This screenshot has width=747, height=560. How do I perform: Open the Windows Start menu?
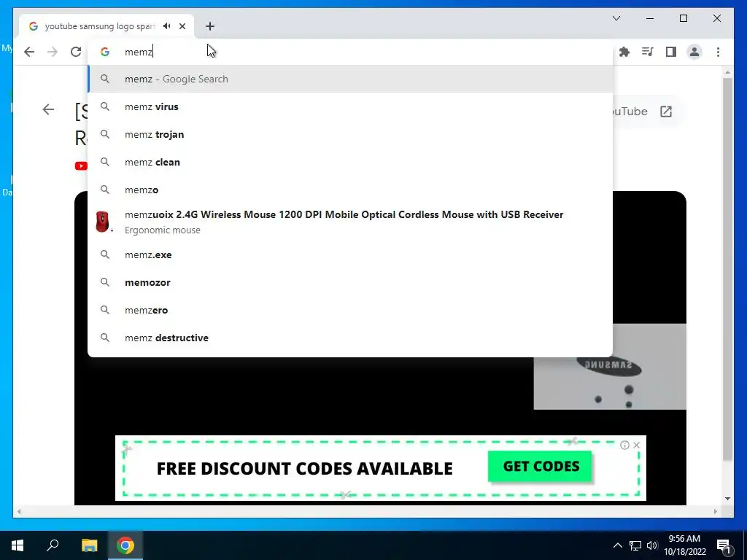(18, 545)
